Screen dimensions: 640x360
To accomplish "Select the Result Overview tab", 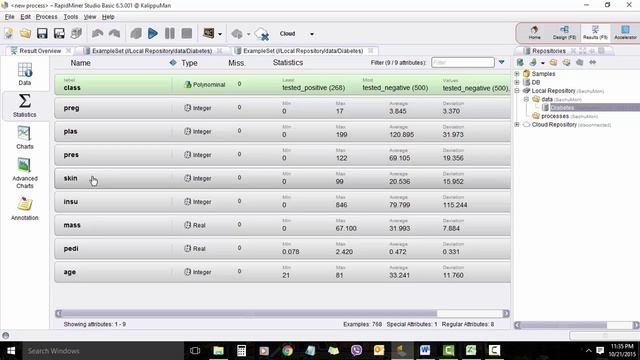I will pyautogui.click(x=40, y=51).
